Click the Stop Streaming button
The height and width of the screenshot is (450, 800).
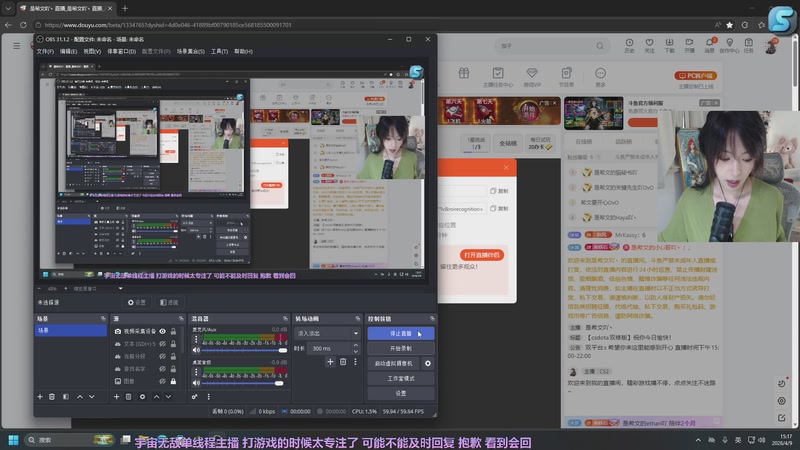[x=401, y=333]
